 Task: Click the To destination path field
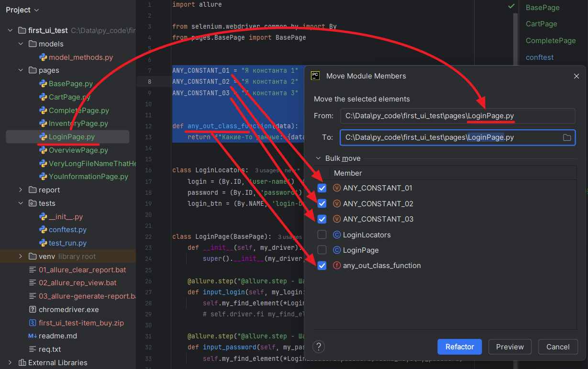click(x=450, y=137)
